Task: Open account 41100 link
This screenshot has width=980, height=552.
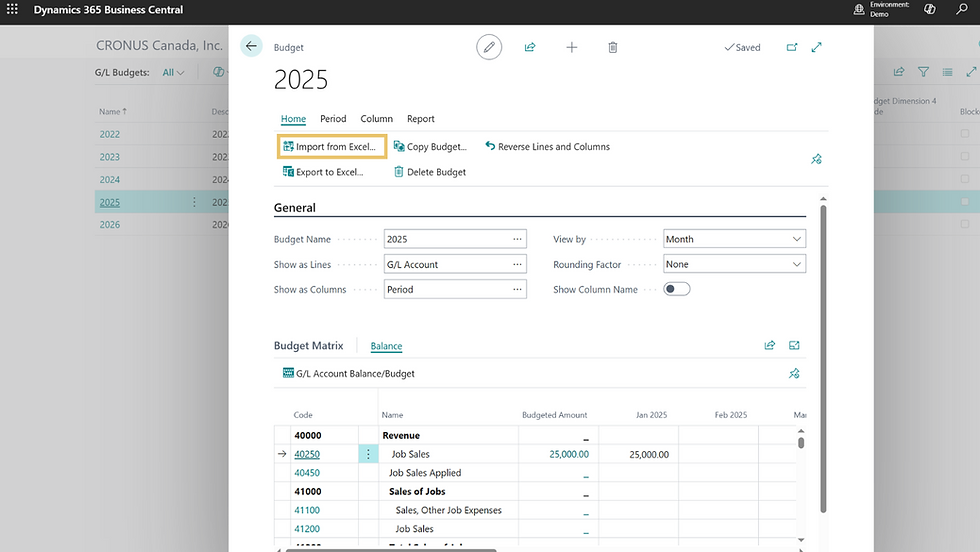Action: click(x=307, y=510)
